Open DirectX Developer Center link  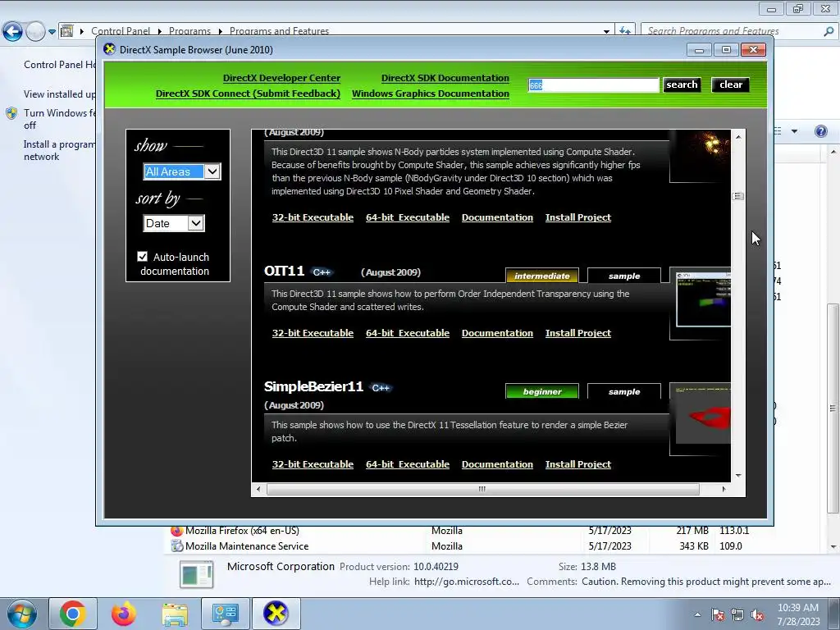coord(281,78)
